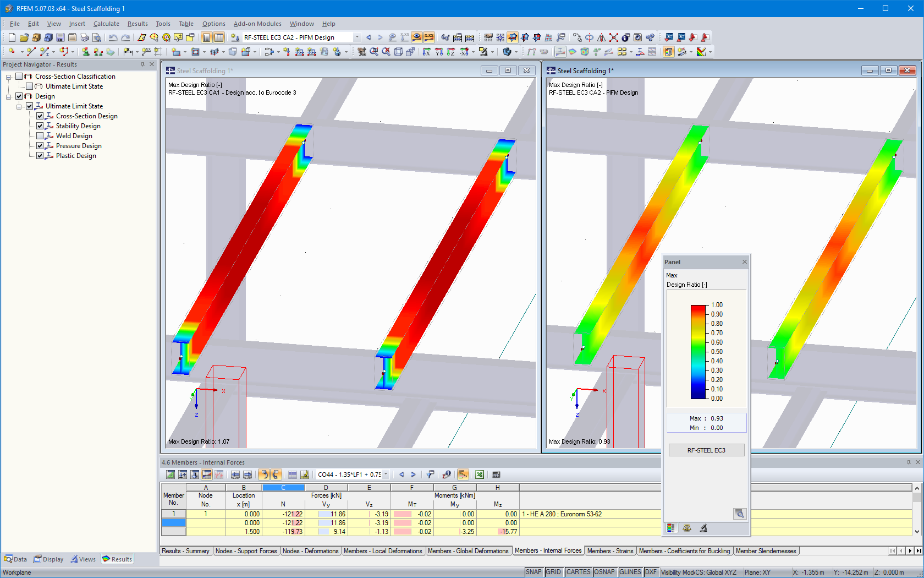Disable the Pressure Design checkbox
This screenshot has height=578, width=924.
(x=40, y=146)
